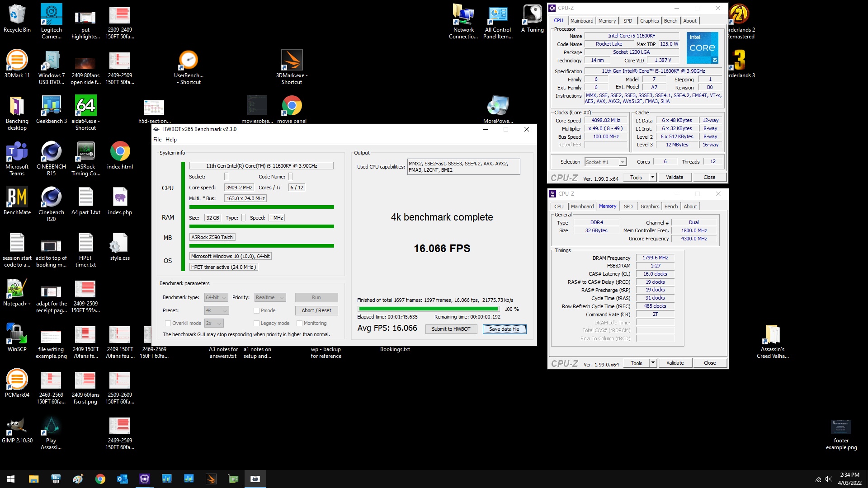The height and width of the screenshot is (488, 868).
Task: Open Graphics tab in lower CPU-Z window
Action: 650,206
